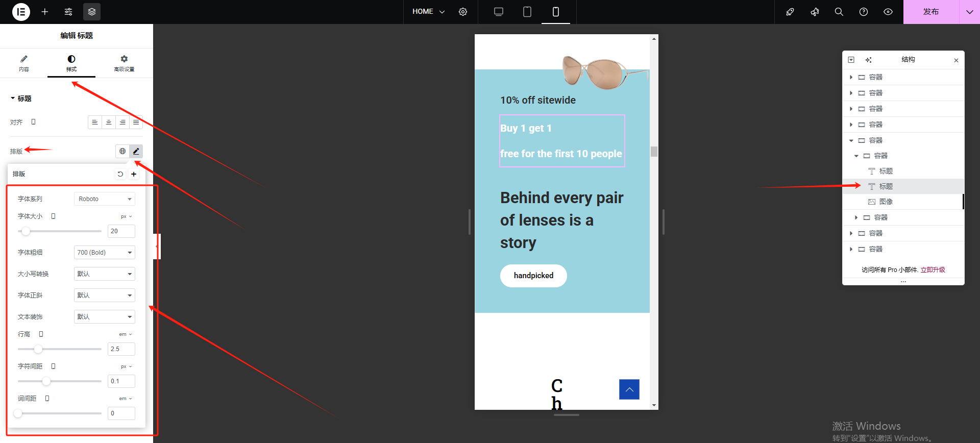Open site settings sliders icon

(68, 12)
